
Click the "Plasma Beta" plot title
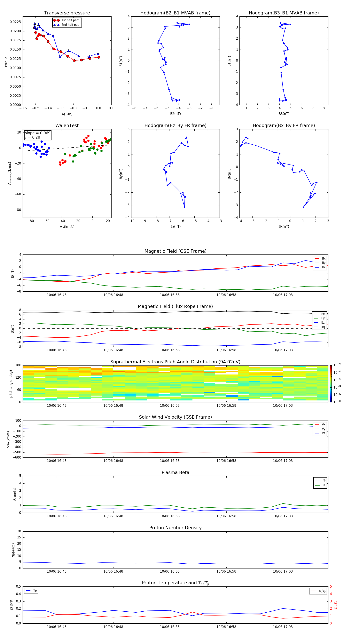[x=175, y=472]
